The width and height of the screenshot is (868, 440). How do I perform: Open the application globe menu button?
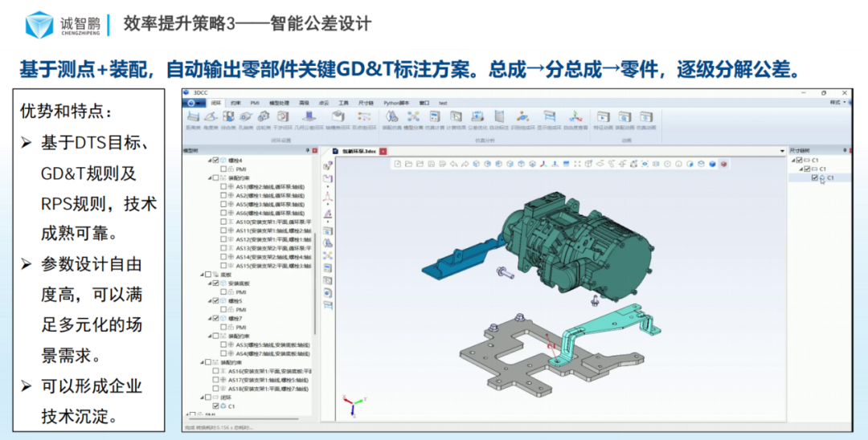click(x=194, y=103)
